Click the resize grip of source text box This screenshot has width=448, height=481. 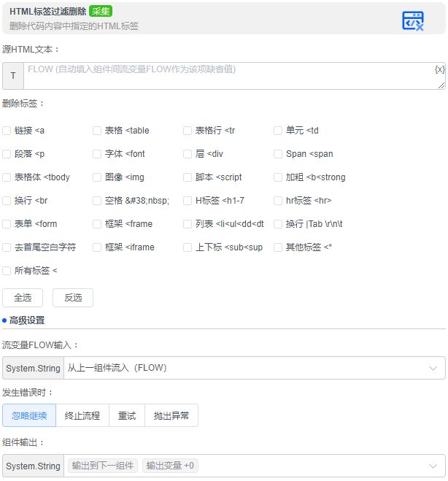(441, 85)
